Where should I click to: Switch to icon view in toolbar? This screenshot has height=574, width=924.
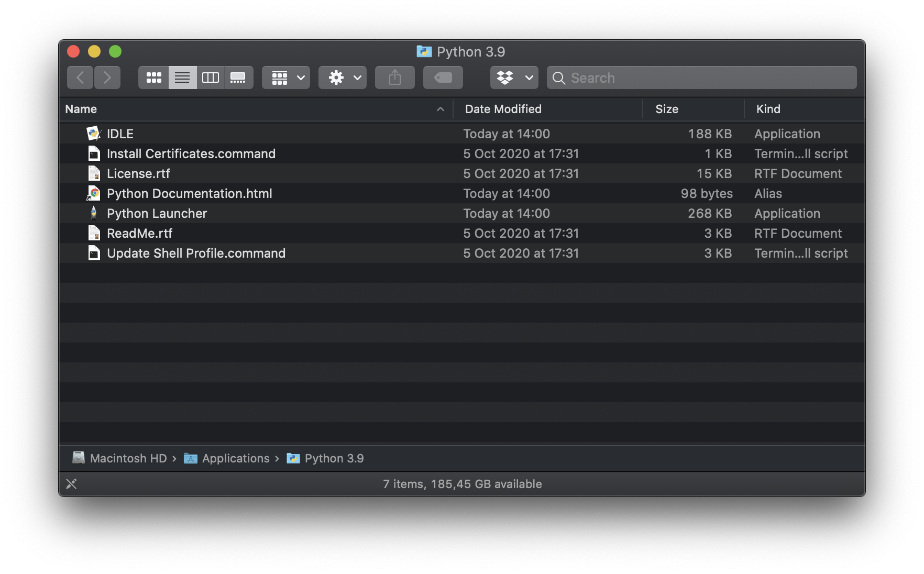pos(153,78)
